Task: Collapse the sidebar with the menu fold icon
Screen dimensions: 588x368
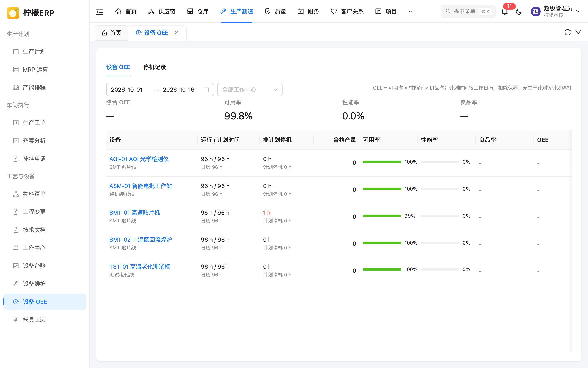Action: tap(100, 11)
